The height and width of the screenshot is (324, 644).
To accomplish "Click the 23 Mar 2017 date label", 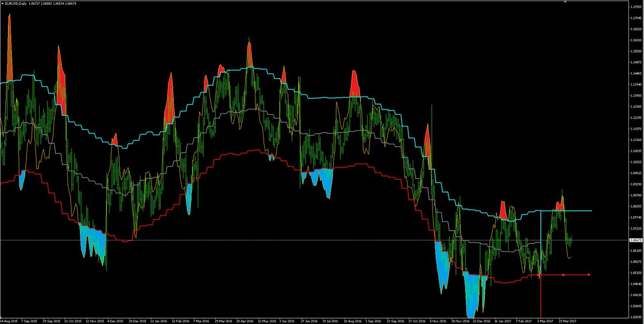I will pyautogui.click(x=567, y=321).
